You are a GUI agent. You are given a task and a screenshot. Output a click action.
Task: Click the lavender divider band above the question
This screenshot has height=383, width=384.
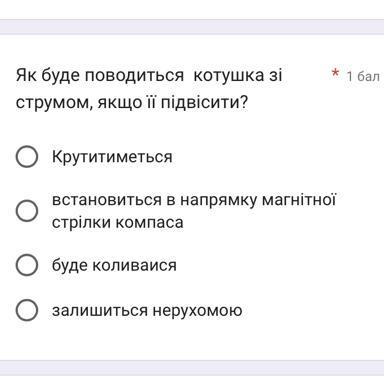192,27
